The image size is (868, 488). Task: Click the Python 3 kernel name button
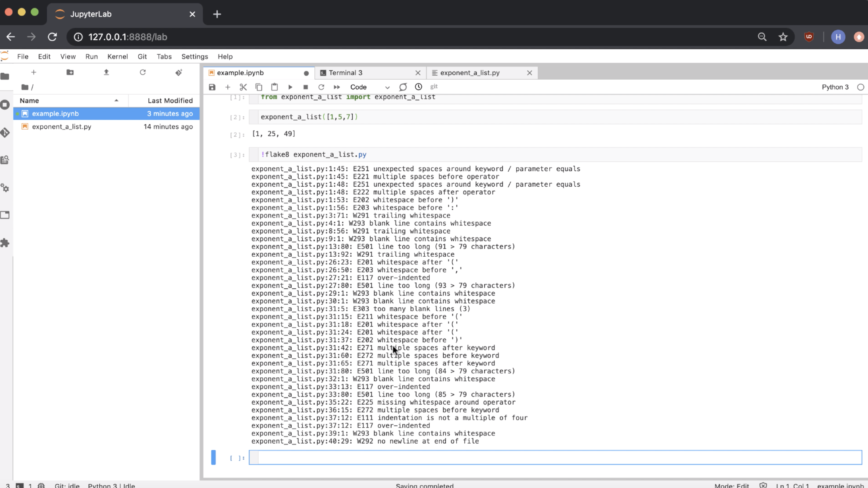(x=835, y=87)
